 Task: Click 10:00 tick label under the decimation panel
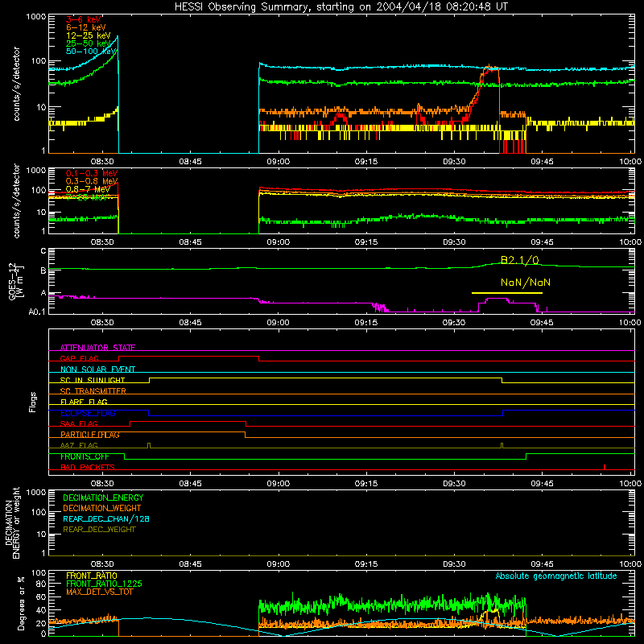[630, 564]
